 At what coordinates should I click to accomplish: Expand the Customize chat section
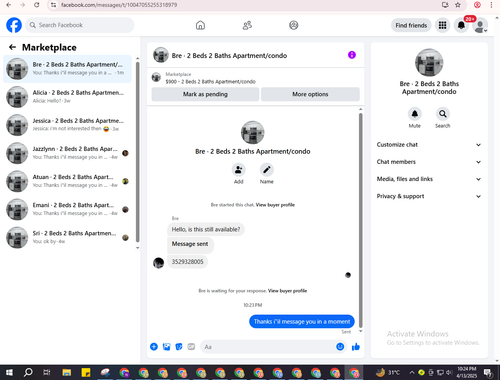429,145
